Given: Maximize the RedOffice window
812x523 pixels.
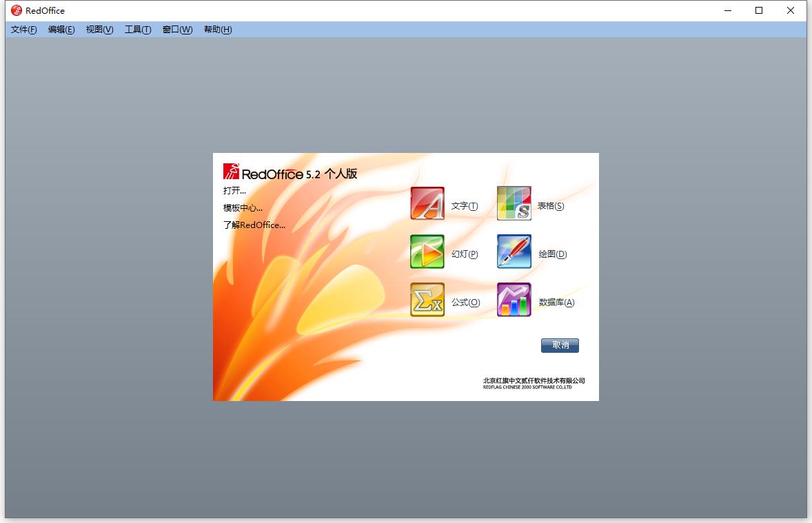Looking at the screenshot, I should click(x=759, y=10).
